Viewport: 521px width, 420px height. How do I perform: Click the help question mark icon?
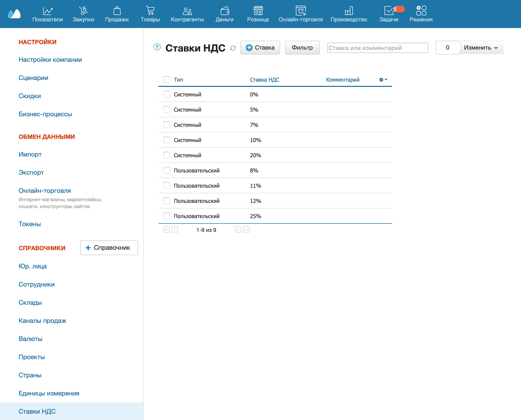pyautogui.click(x=157, y=47)
